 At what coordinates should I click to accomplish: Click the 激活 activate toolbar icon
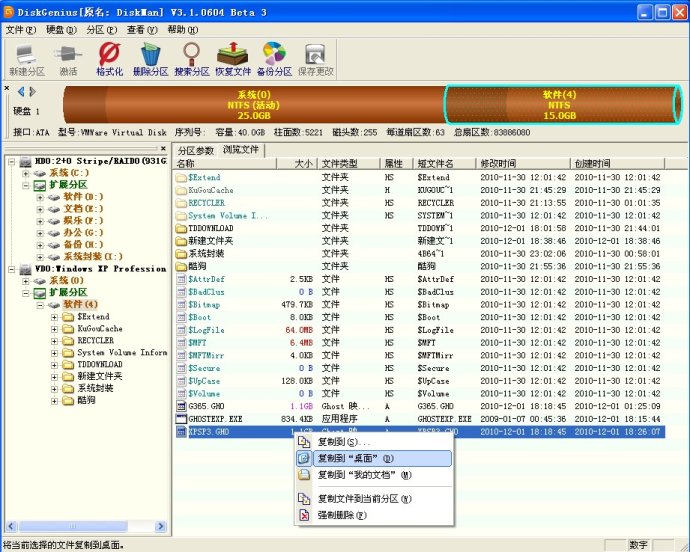pyautogui.click(x=68, y=60)
